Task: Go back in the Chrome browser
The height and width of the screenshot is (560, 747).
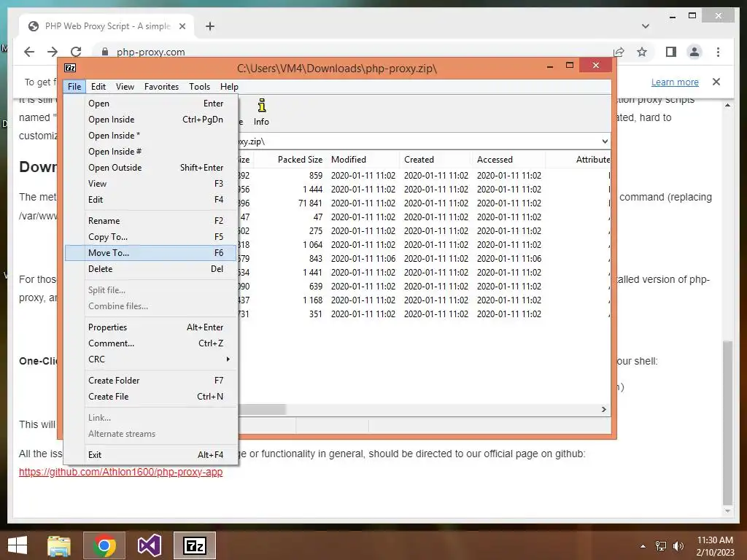Action: (29, 52)
